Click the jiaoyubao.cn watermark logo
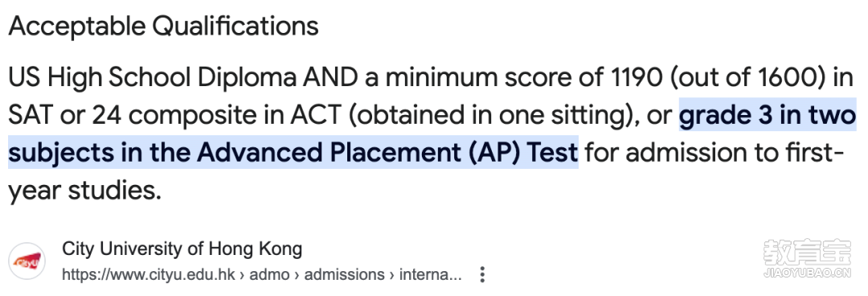 (x=807, y=257)
